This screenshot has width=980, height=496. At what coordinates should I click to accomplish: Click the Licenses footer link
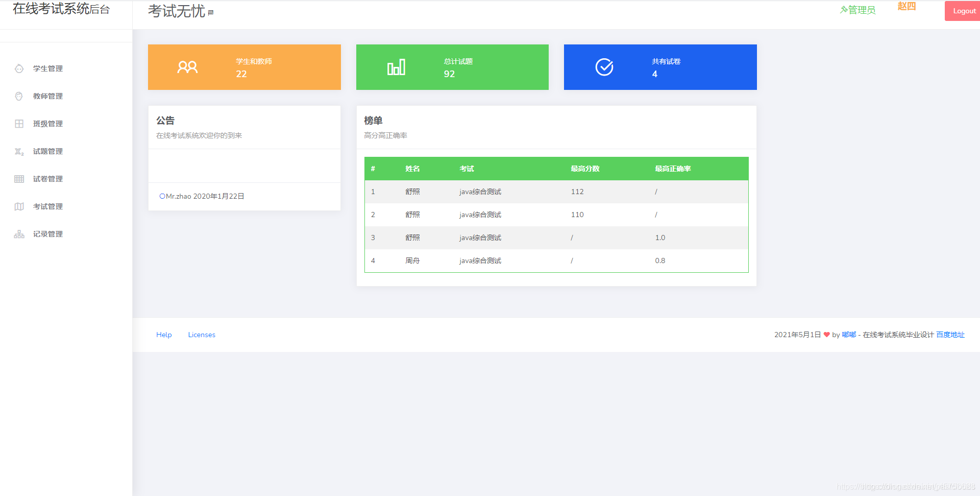click(x=202, y=335)
